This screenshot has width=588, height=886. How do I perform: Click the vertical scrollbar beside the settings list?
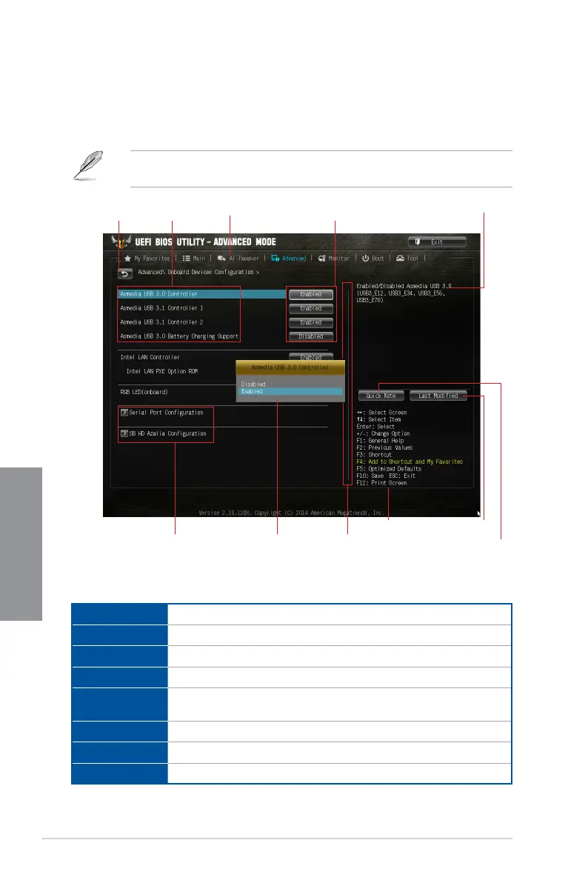pos(347,384)
